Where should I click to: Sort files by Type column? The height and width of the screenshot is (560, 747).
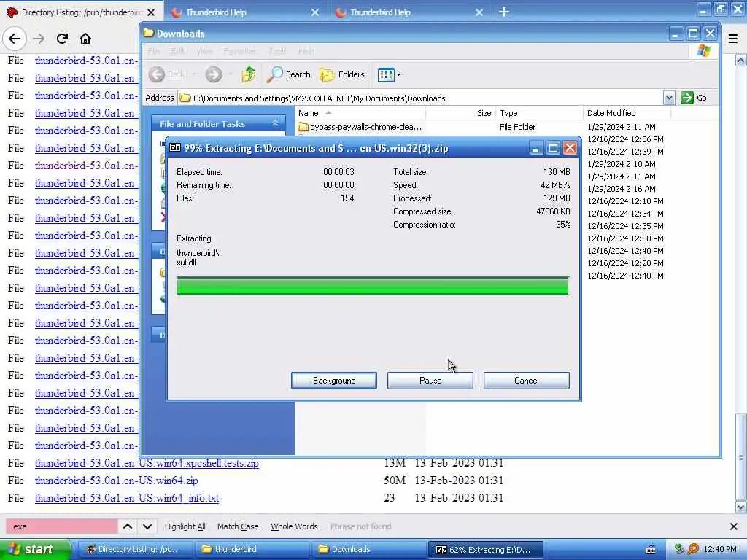539,113
